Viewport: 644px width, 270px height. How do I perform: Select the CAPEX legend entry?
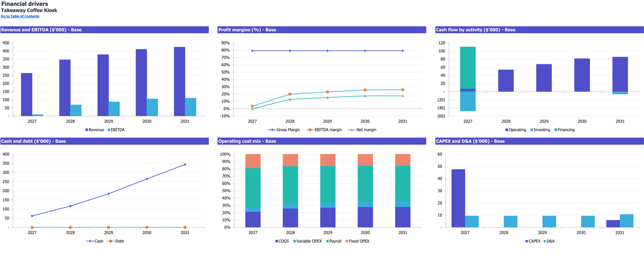(534, 242)
